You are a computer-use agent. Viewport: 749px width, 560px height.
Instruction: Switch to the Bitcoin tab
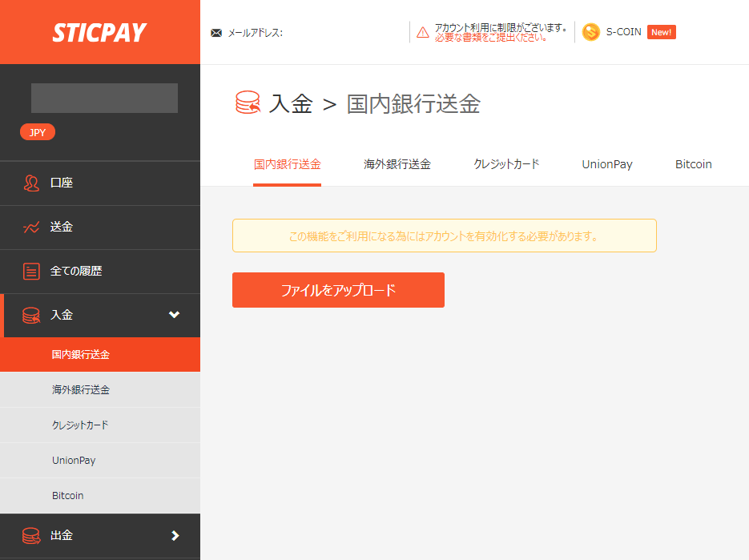pyautogui.click(x=694, y=164)
